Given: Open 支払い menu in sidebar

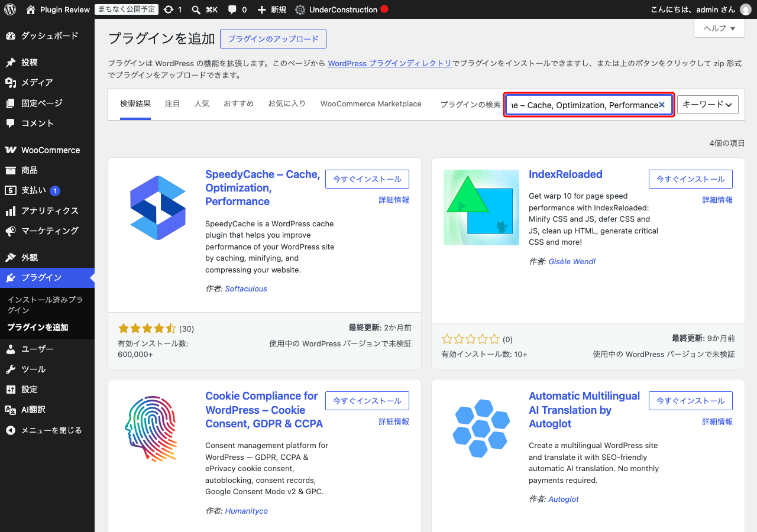Looking at the screenshot, I should pyautogui.click(x=47, y=190).
